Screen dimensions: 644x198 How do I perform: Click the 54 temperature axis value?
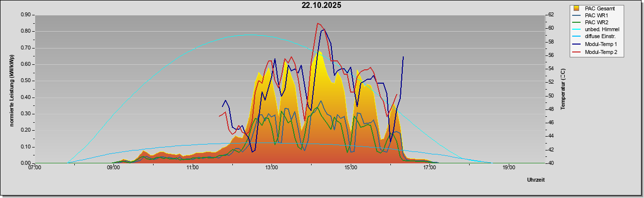551,69
